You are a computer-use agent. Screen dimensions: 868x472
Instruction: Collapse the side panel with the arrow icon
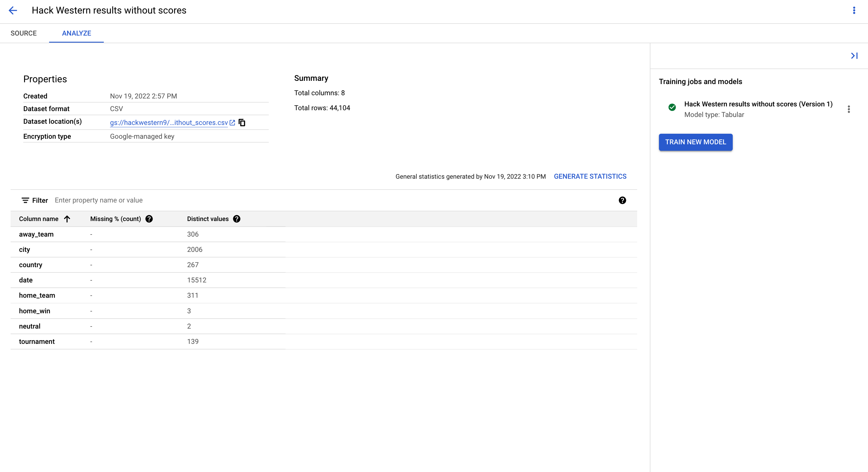[854, 56]
